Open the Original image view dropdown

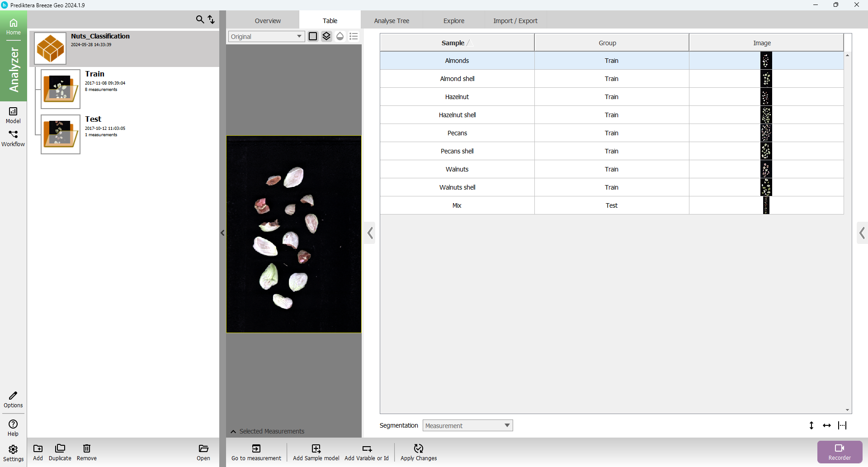[266, 36]
